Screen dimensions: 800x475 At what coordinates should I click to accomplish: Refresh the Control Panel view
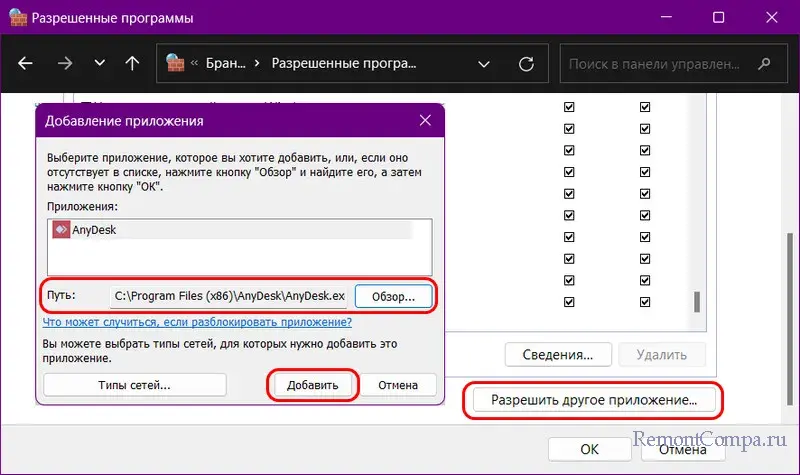pos(526,64)
